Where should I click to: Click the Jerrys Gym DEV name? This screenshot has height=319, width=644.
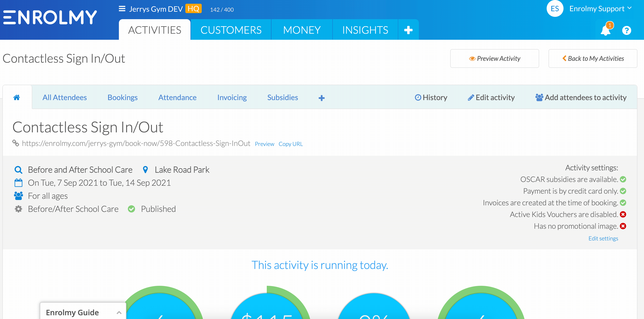[x=156, y=9]
